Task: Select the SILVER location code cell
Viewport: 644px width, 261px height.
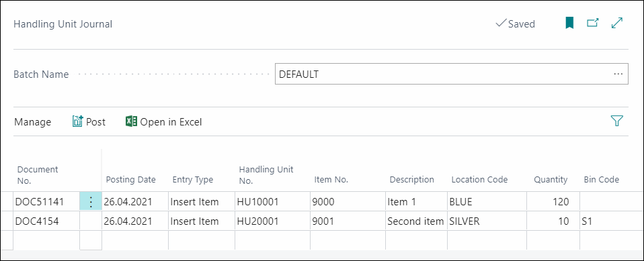Action: pyautogui.click(x=487, y=221)
